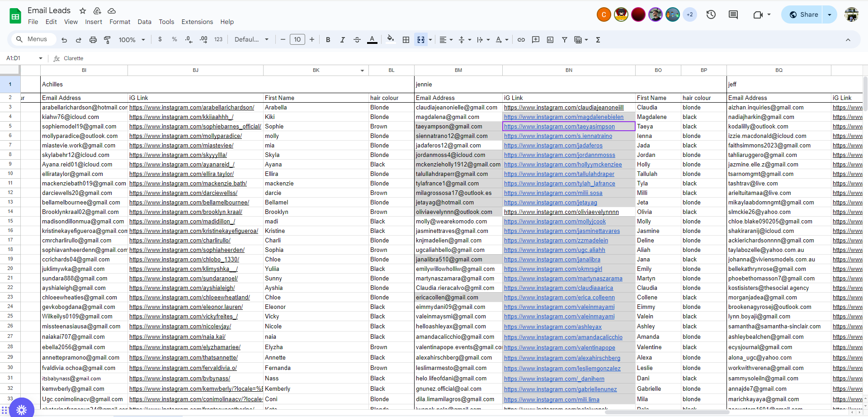Open the Extensions menu

pyautogui.click(x=197, y=22)
